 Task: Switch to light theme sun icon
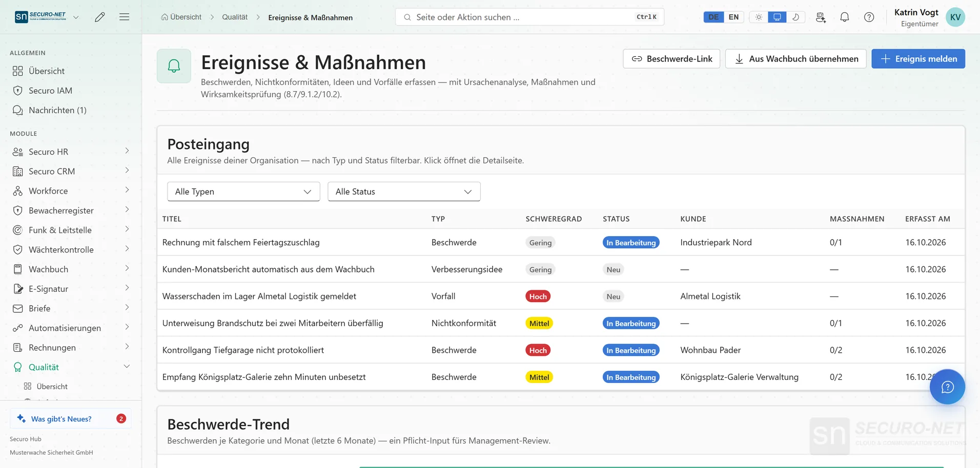tap(759, 17)
